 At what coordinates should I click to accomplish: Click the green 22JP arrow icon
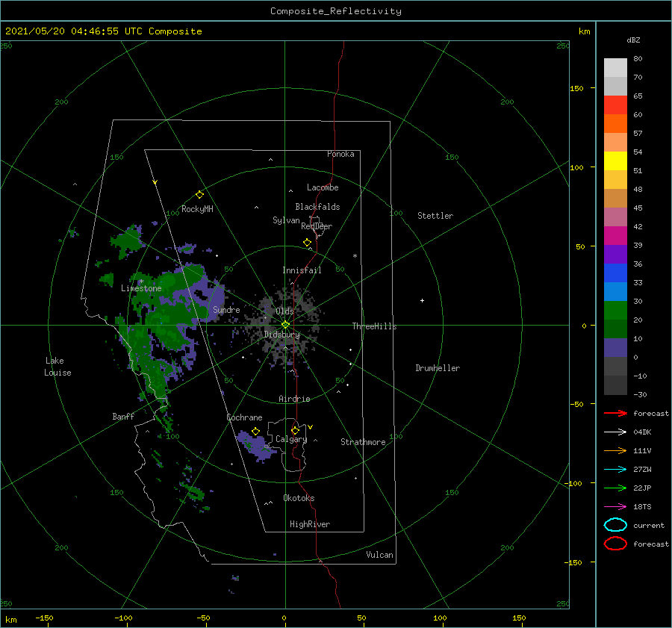[615, 488]
